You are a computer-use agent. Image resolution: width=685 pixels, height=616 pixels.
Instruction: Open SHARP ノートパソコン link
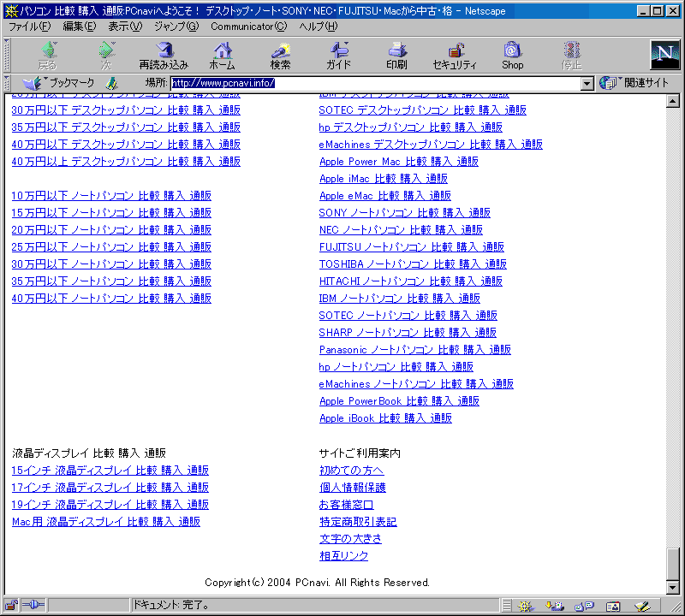[x=408, y=333]
